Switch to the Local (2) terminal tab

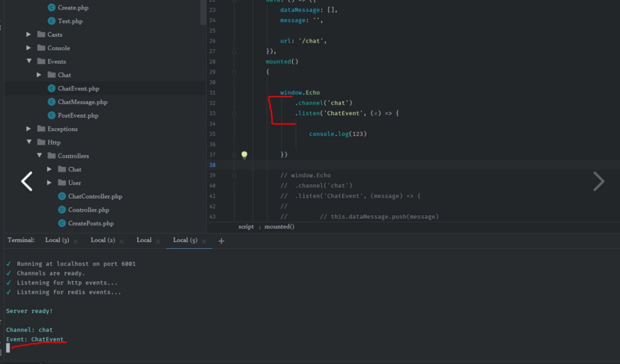tap(103, 240)
